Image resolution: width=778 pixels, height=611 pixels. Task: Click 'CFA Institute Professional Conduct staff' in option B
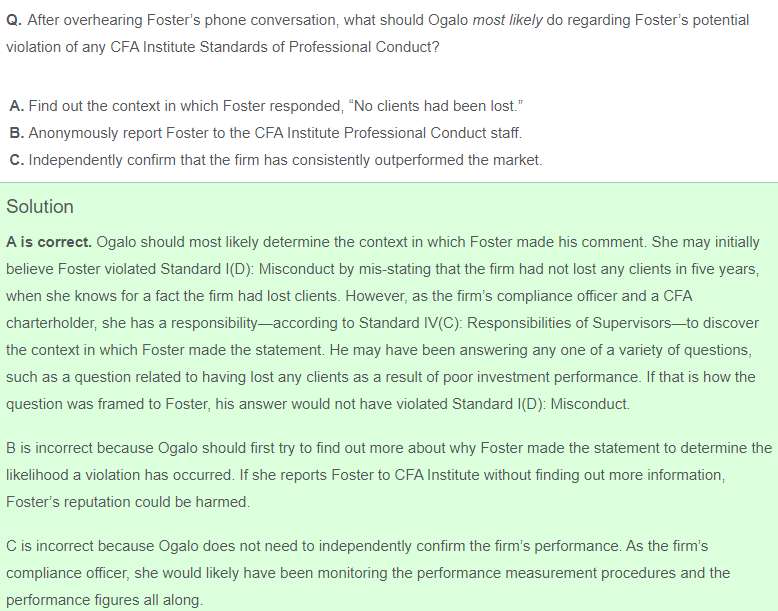click(388, 133)
